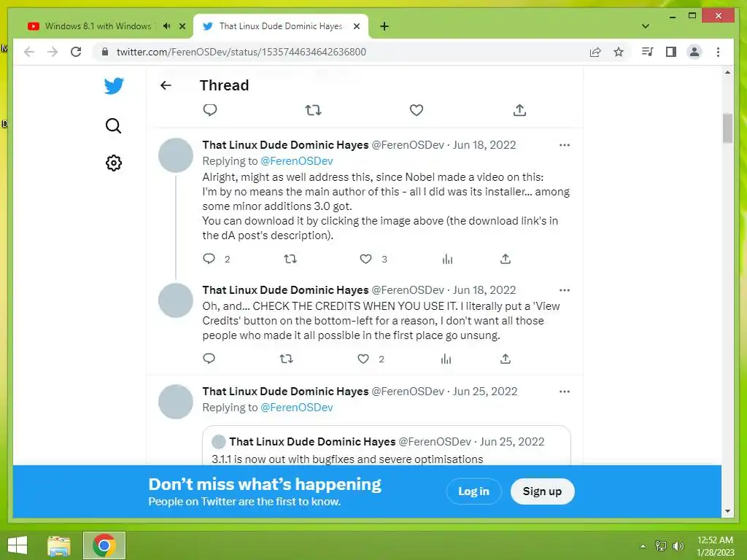Screen dimensions: 747x560
Task: Like the top tweet with the heart icon
Action: coord(417,110)
